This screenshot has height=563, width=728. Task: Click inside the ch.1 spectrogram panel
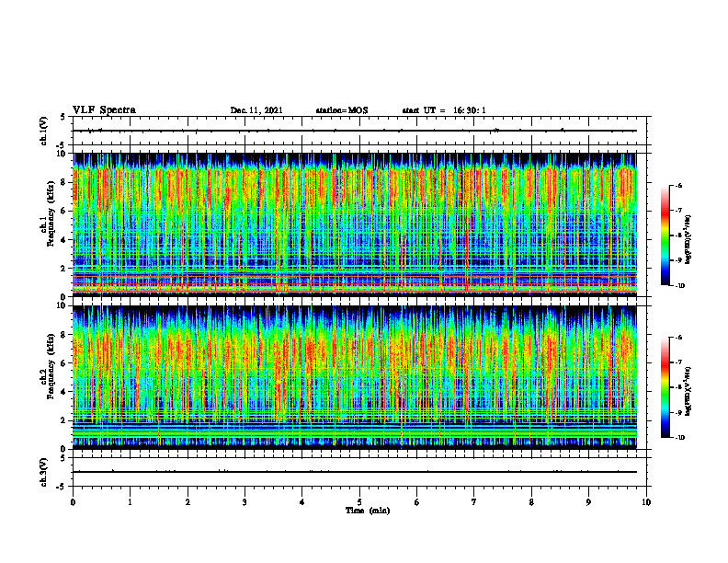point(354,224)
